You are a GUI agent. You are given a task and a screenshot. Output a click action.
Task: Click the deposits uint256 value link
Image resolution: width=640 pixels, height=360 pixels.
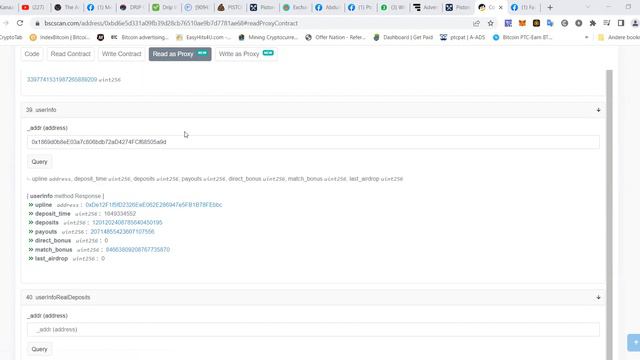(x=127, y=222)
